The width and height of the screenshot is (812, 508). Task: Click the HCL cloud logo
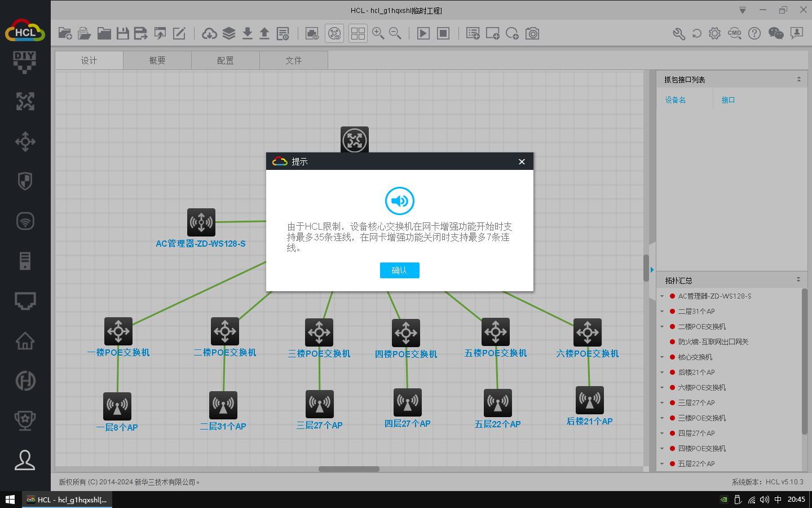pyautogui.click(x=25, y=31)
